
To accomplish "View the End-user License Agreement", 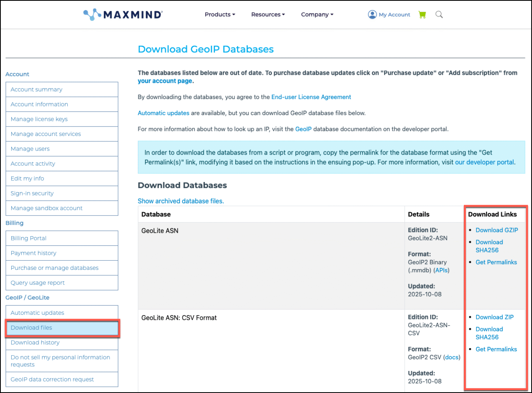I will pyautogui.click(x=311, y=97).
